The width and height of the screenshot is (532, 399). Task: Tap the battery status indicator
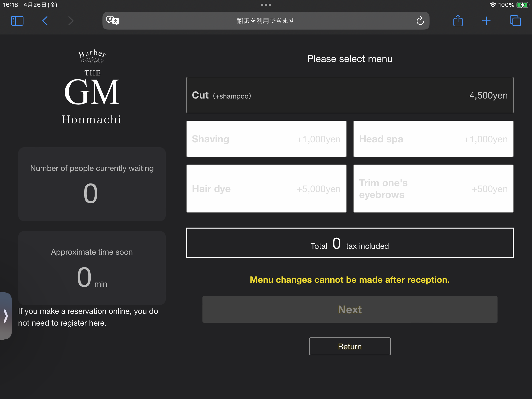[522, 5]
